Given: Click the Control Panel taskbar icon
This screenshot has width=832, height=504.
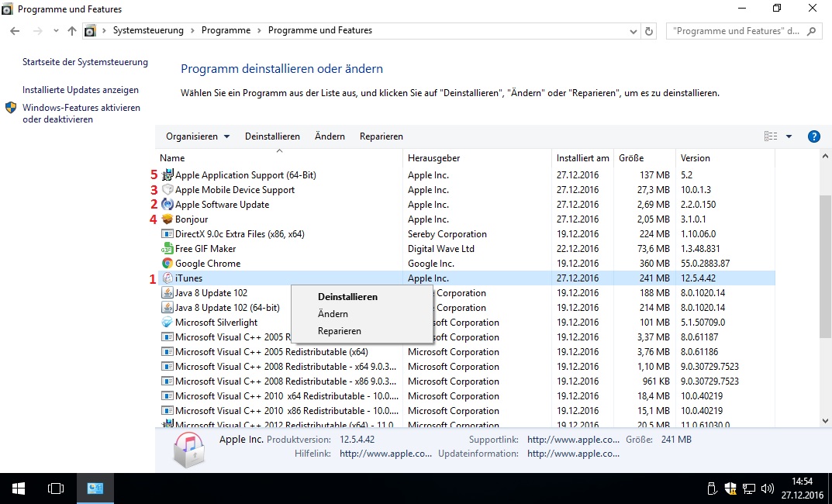Looking at the screenshot, I should (95, 488).
